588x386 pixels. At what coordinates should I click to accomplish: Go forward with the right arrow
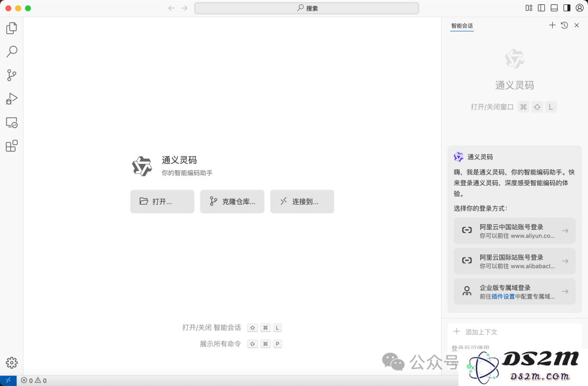coord(184,8)
